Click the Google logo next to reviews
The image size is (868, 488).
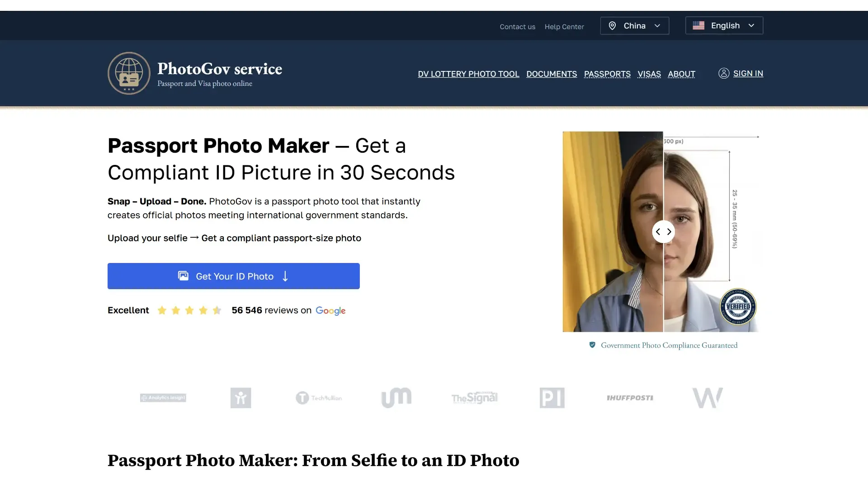(330, 311)
